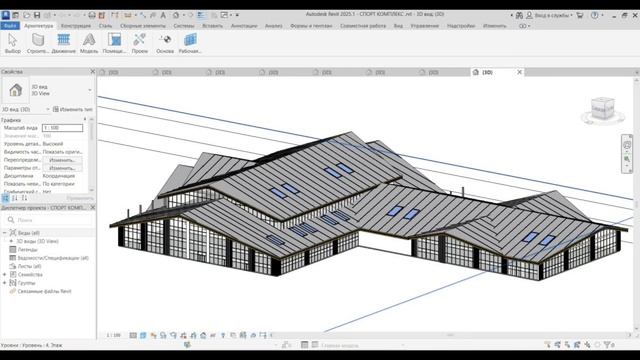Switch to the Управление ribbon tab
Image resolution: width=640 pixels, height=360 pixels.
point(424,26)
